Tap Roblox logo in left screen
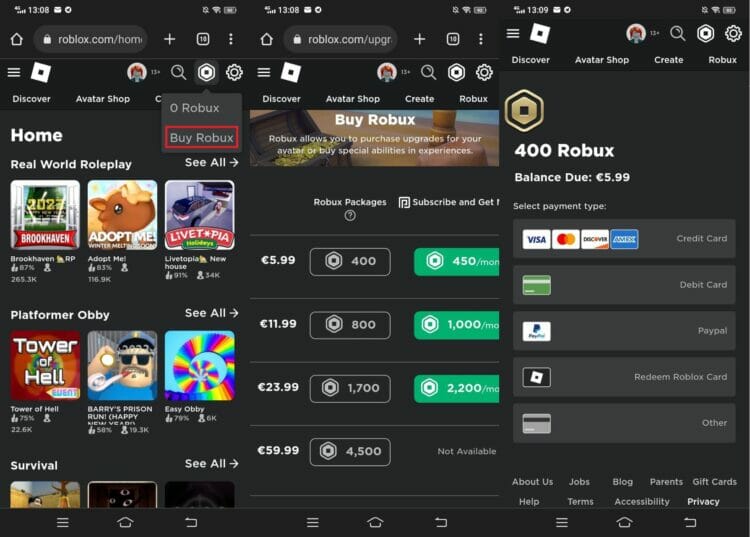This screenshot has width=750, height=537. click(x=41, y=73)
